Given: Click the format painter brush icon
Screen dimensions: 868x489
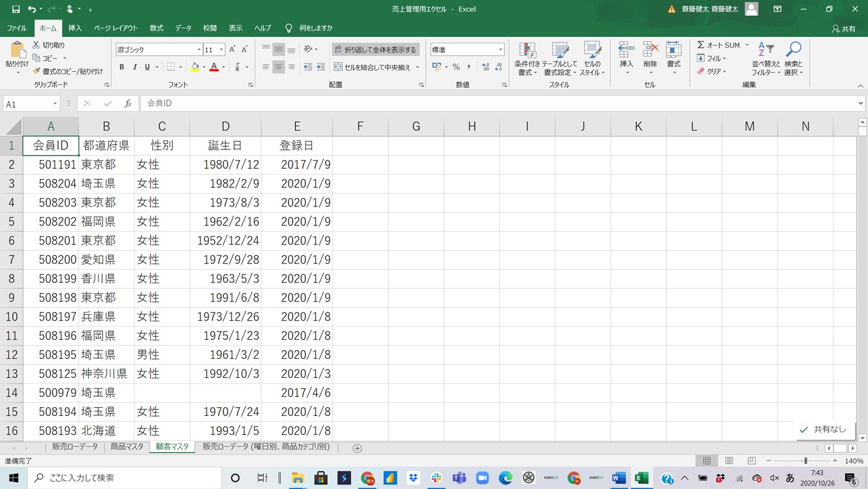Looking at the screenshot, I should coord(37,72).
